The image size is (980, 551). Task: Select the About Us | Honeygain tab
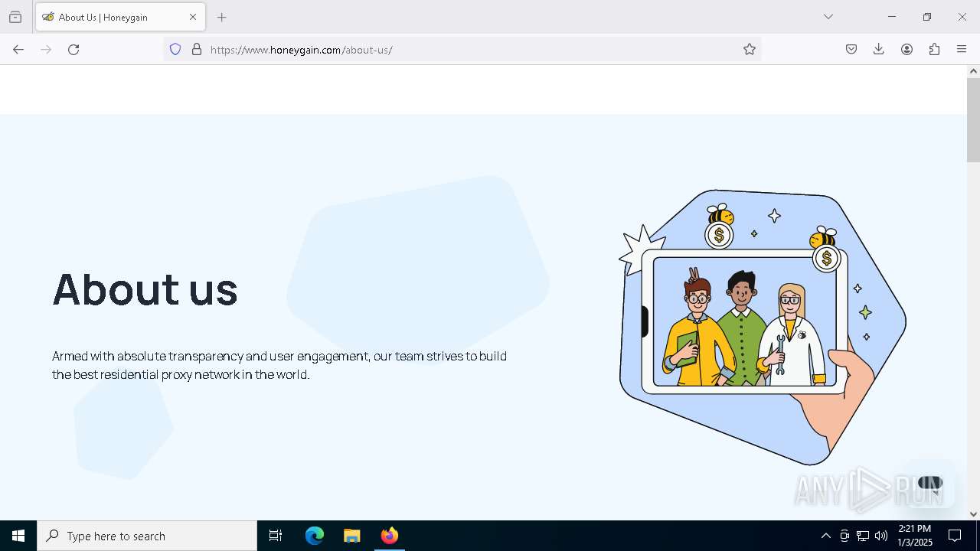click(x=120, y=17)
